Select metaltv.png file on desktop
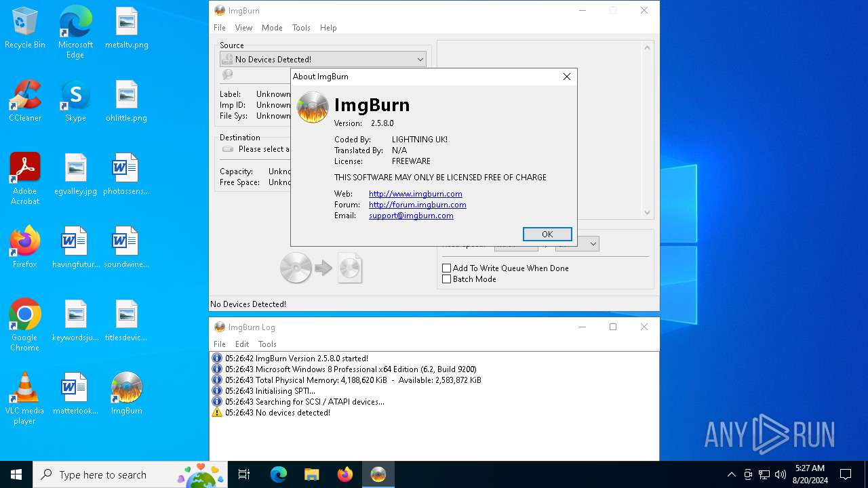 127,28
